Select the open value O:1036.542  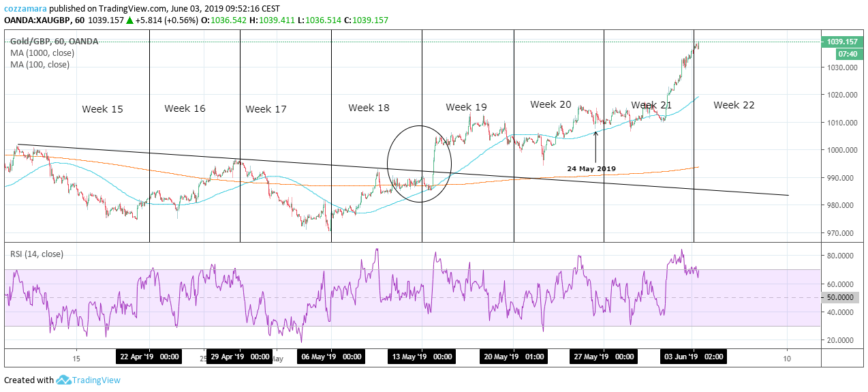pyautogui.click(x=223, y=20)
